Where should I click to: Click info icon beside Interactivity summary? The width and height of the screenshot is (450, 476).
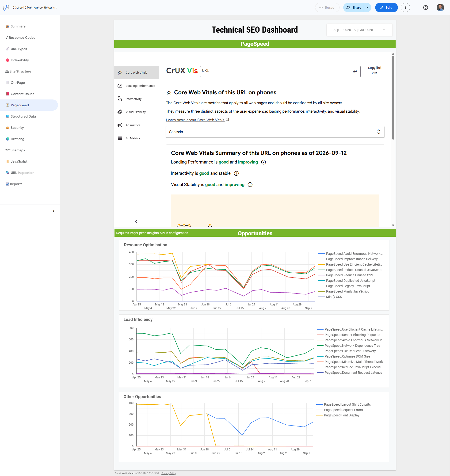(x=236, y=173)
